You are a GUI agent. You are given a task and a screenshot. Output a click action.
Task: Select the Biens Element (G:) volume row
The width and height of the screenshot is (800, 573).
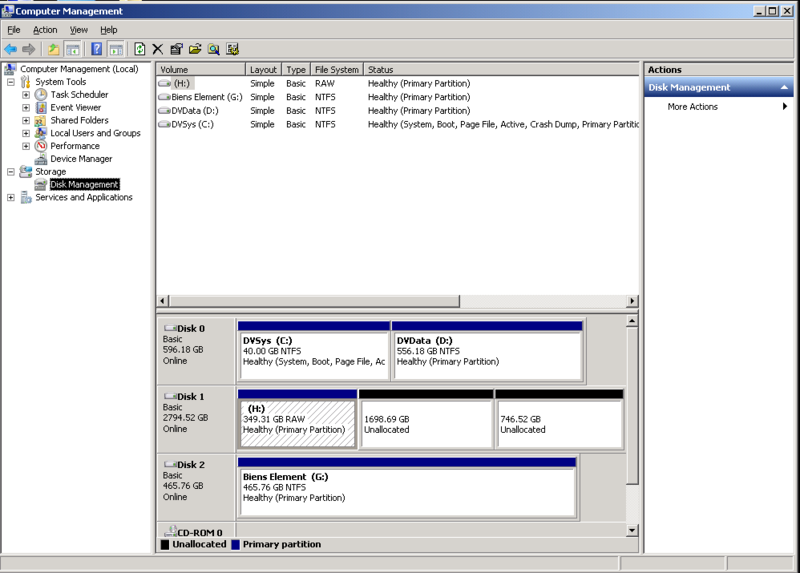pyautogui.click(x=398, y=97)
